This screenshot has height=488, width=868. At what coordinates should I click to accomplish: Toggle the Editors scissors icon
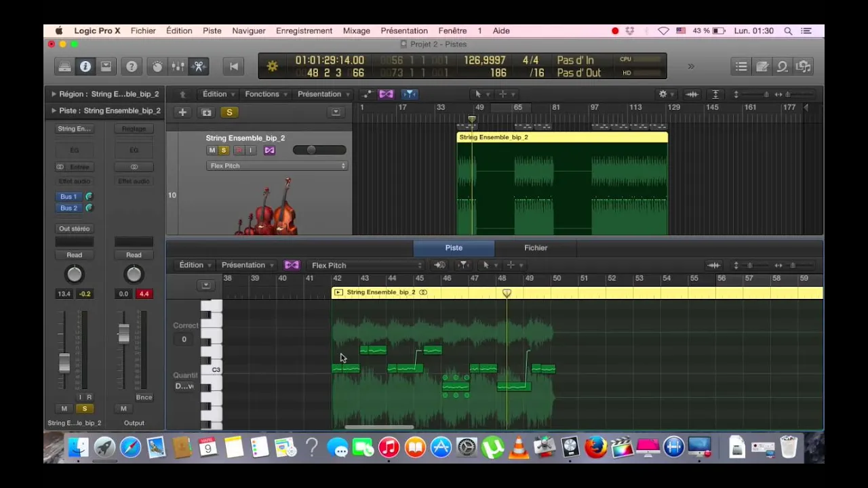[199, 66]
